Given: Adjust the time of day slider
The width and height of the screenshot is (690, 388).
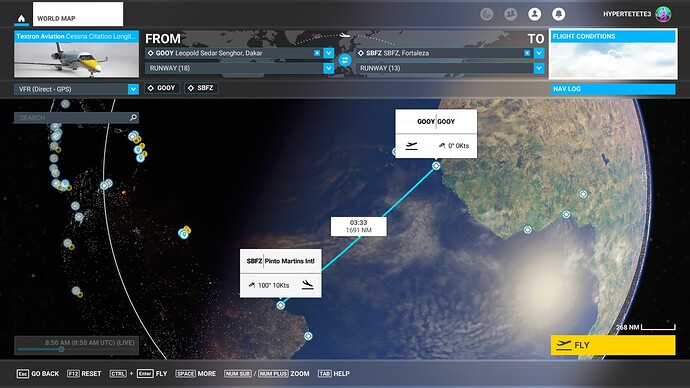Looking at the screenshot, I should coord(61,349).
